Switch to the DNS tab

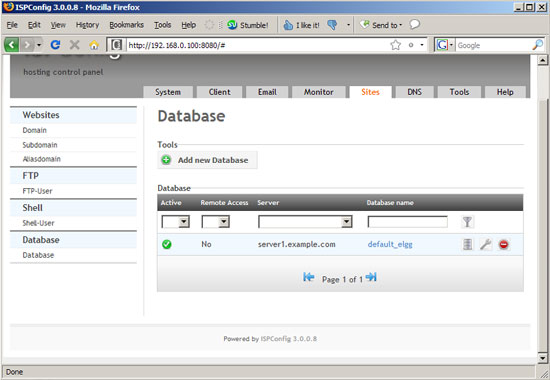coord(414,92)
